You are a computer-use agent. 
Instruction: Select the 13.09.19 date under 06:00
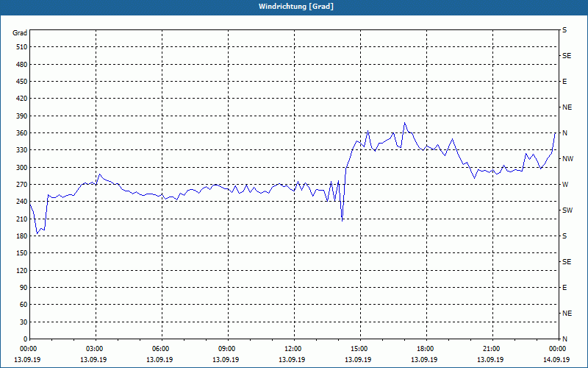click(x=159, y=360)
